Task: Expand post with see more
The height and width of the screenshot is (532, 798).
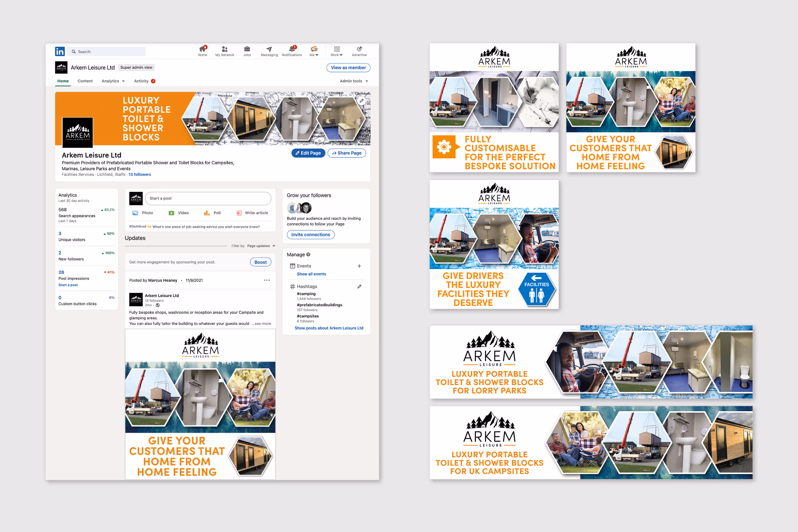Action: coord(261,324)
